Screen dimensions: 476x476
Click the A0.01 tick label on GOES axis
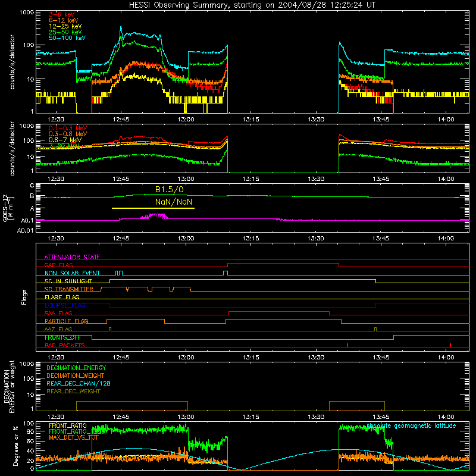click(25, 230)
